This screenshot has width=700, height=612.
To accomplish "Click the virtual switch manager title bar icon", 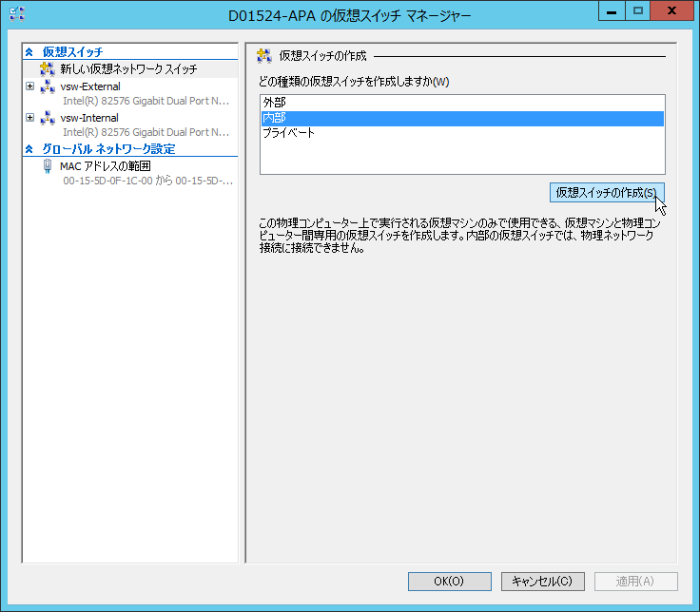I will pos(17,14).
